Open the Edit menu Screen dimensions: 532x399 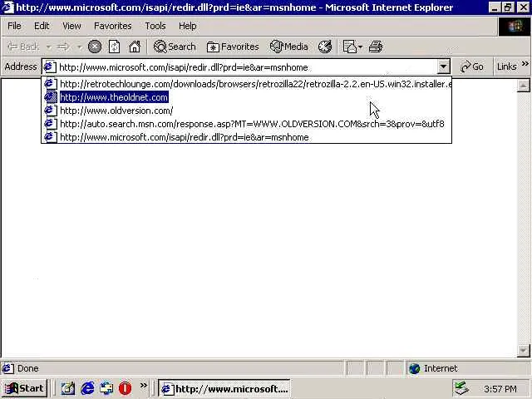[x=42, y=26]
